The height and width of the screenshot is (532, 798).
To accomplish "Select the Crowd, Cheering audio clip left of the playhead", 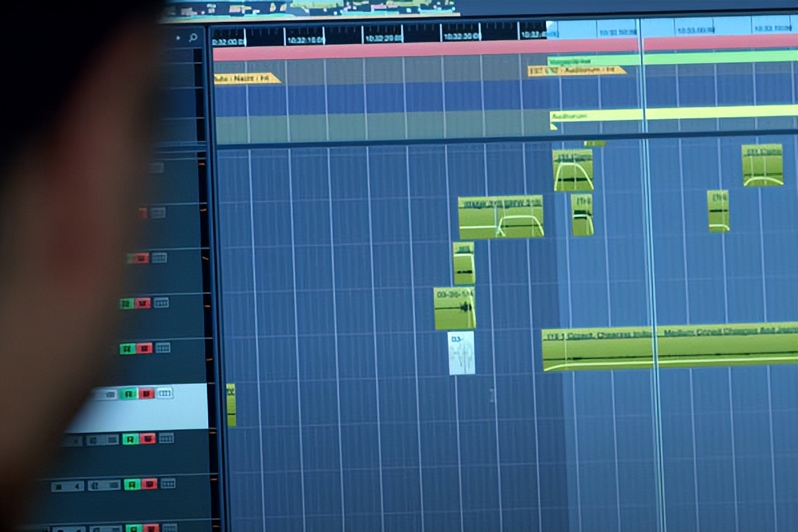I will pos(598,350).
